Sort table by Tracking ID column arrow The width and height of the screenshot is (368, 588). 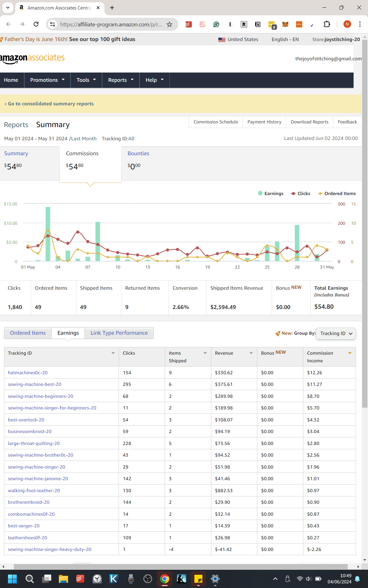click(x=113, y=353)
